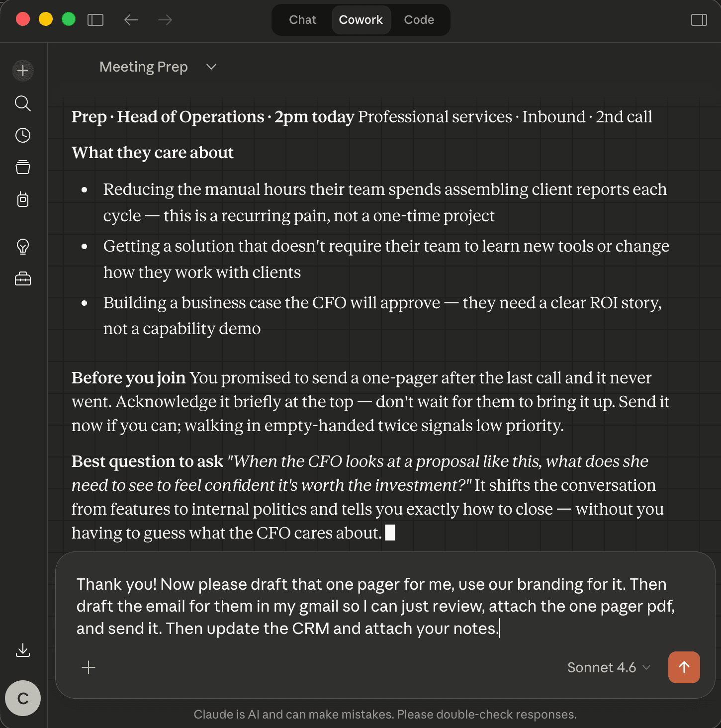Screen dimensions: 721x728
Task: Open the Sonnet 4.6 model selector
Action: coord(608,667)
